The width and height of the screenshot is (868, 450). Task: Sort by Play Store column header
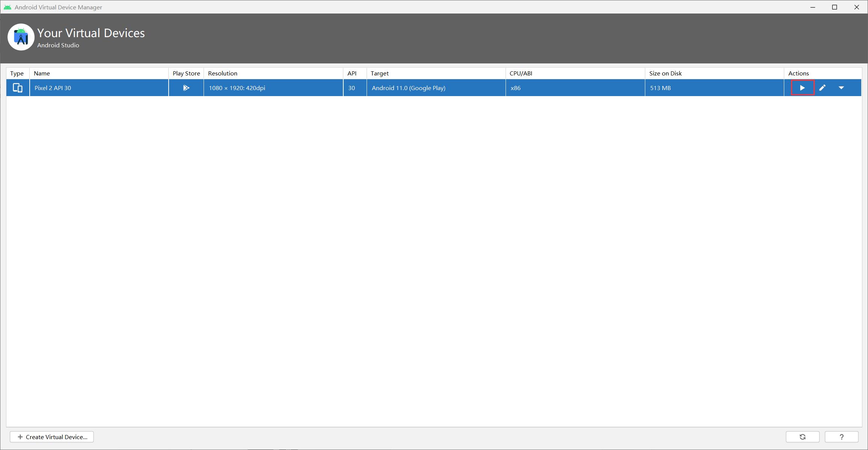(186, 73)
